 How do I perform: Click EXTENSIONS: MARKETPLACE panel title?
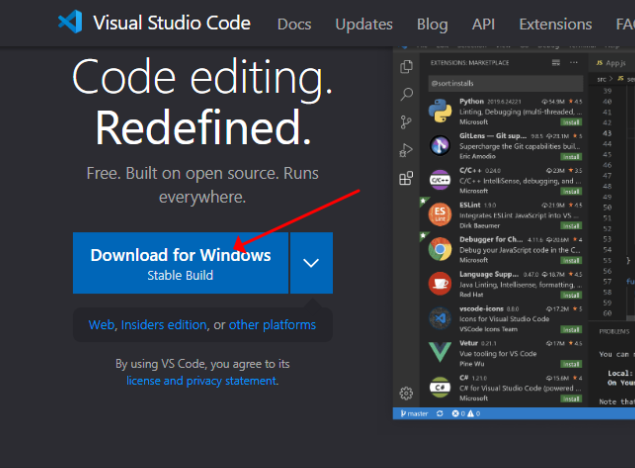[x=470, y=63]
